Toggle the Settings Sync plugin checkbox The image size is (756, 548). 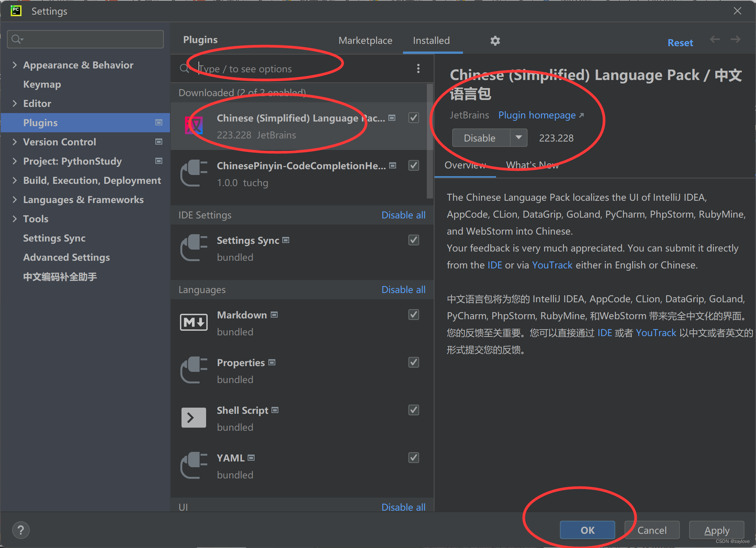[413, 240]
